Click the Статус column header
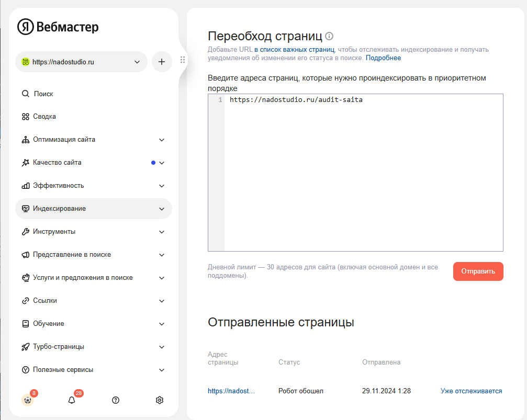 coord(289,362)
